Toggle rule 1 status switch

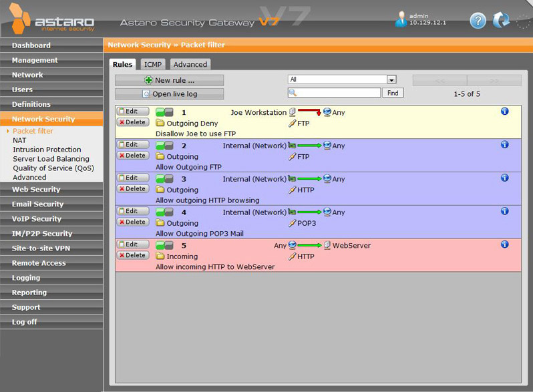164,112
